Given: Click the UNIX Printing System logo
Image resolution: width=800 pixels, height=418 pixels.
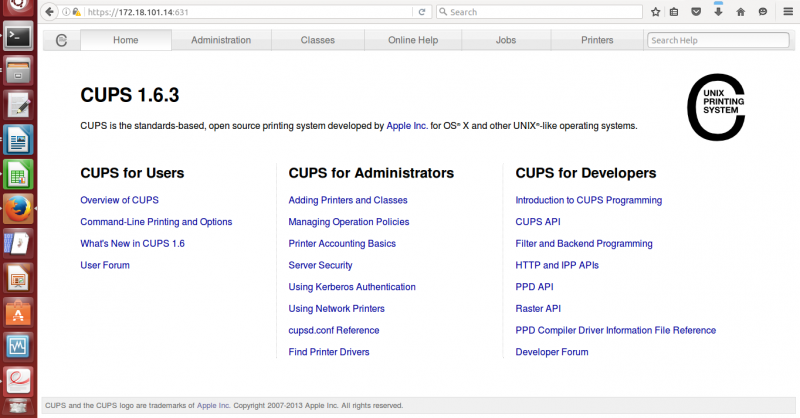Looking at the screenshot, I should click(716, 107).
